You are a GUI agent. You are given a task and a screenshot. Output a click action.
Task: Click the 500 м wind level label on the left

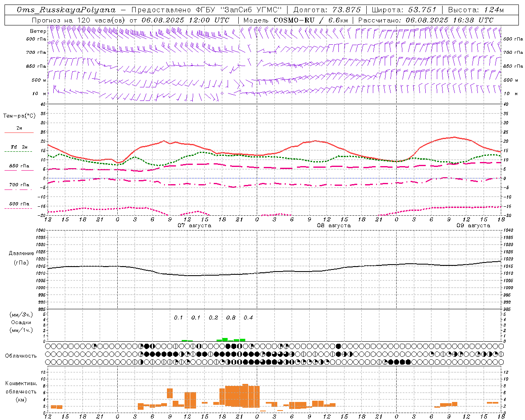click(39, 80)
